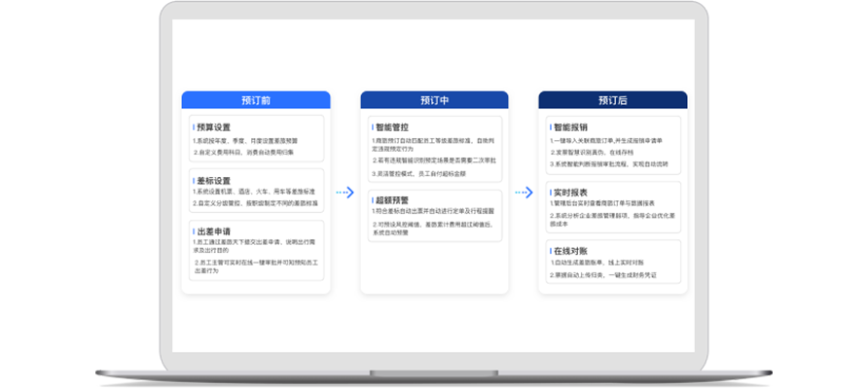Click the blue bar marker beside 智能报销

click(550, 127)
